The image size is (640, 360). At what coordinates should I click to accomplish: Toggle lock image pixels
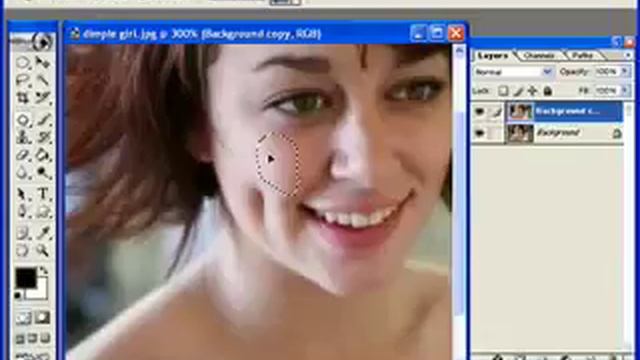[x=518, y=91]
